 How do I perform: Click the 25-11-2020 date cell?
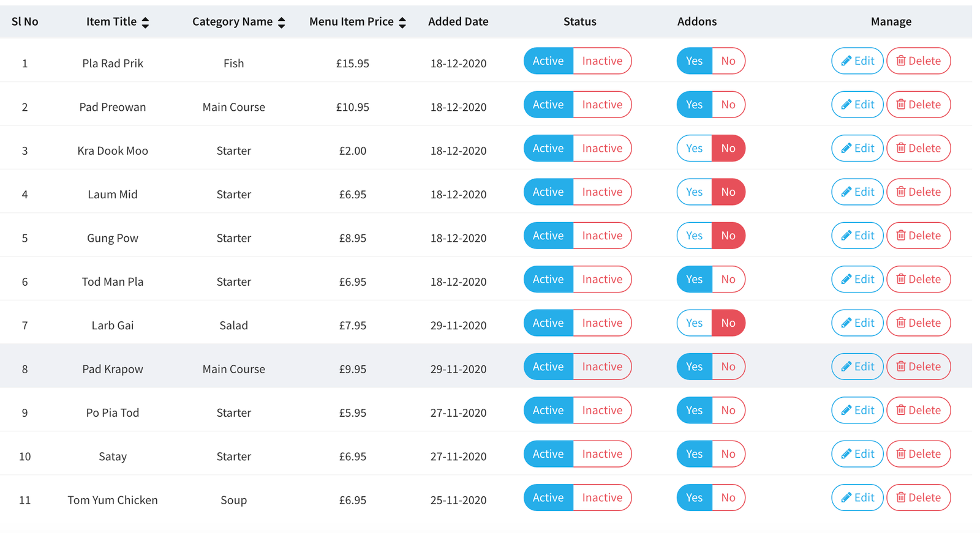[x=458, y=500]
